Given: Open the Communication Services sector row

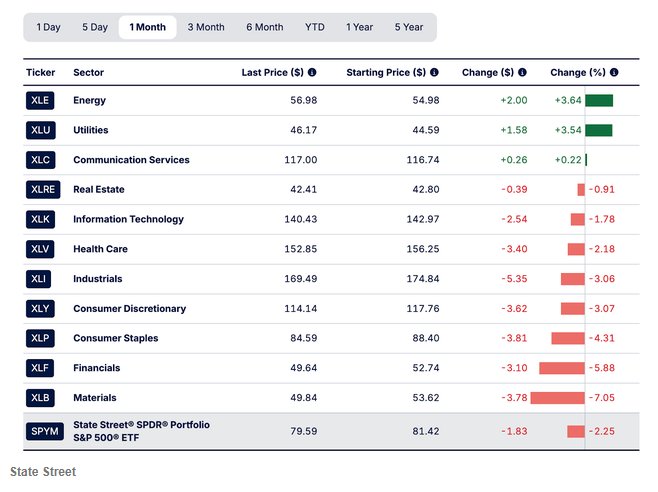Looking at the screenshot, I should click(131, 160).
